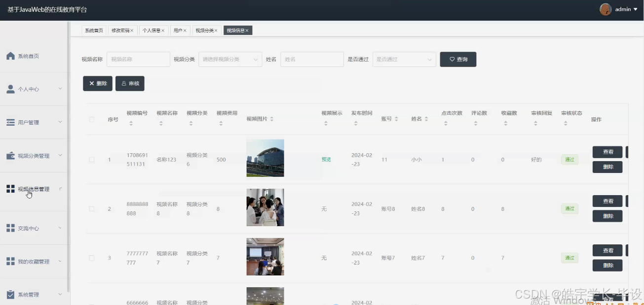Click video number 1708691511131 cell
The height and width of the screenshot is (305, 644).
137,160
